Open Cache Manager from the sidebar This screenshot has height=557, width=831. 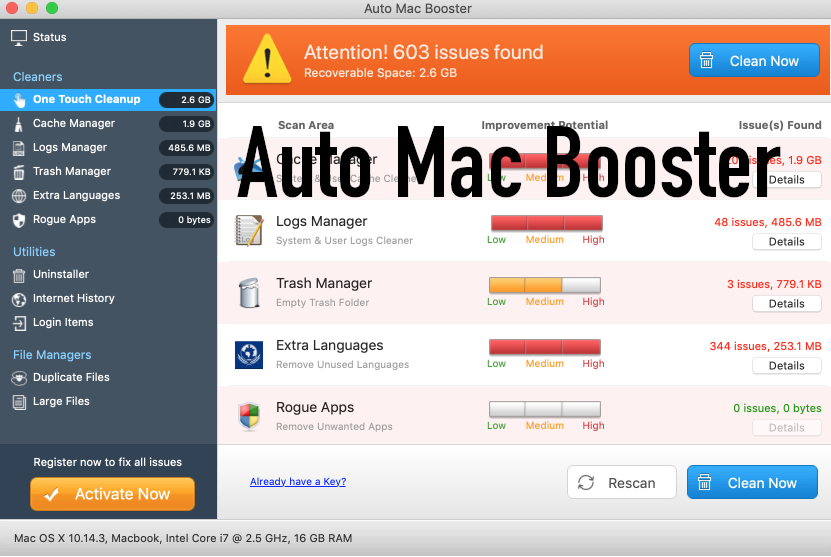tap(108, 123)
